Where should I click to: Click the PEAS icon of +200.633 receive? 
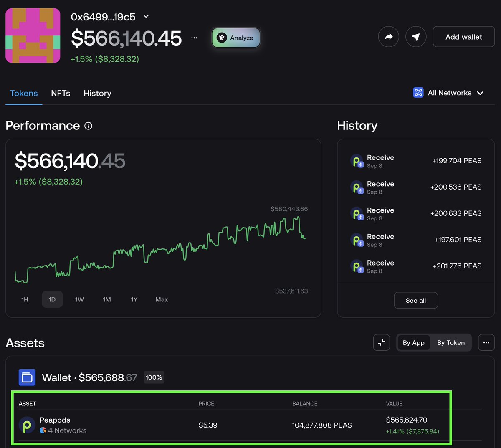coord(357,214)
